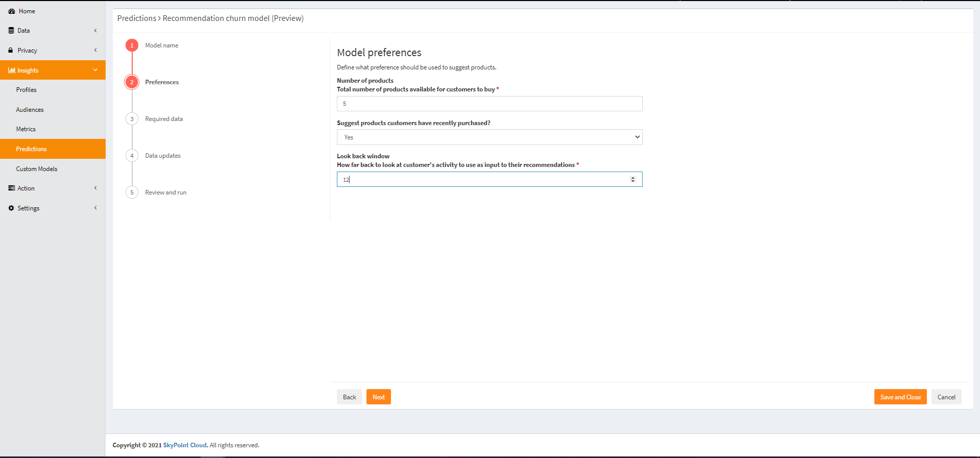Viewport: 980px width, 458px height.
Task: Adjust look back window spinner arrows
Action: click(x=633, y=179)
